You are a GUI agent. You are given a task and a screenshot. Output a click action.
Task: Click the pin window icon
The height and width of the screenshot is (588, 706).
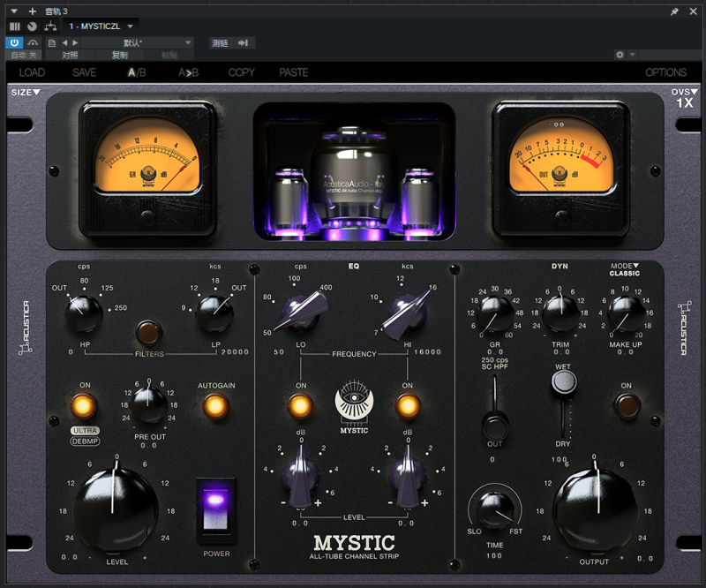tap(675, 11)
